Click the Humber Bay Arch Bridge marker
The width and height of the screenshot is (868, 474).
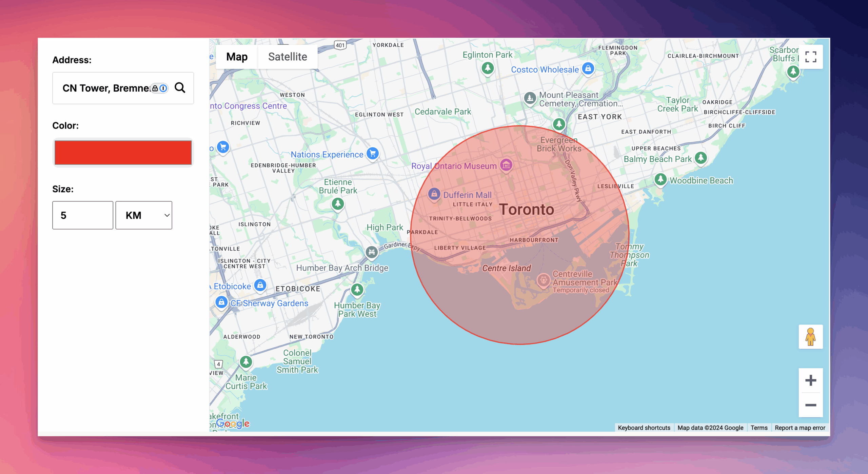372,252
